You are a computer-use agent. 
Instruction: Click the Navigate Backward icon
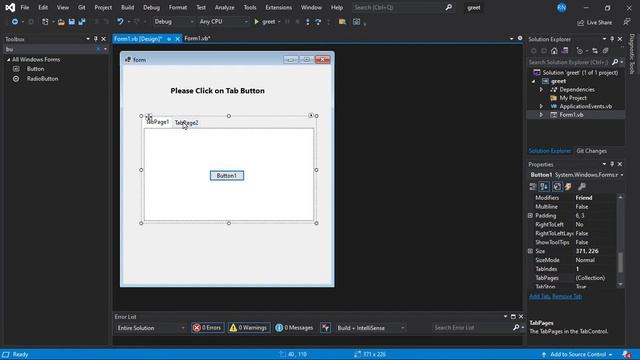click(x=15, y=22)
